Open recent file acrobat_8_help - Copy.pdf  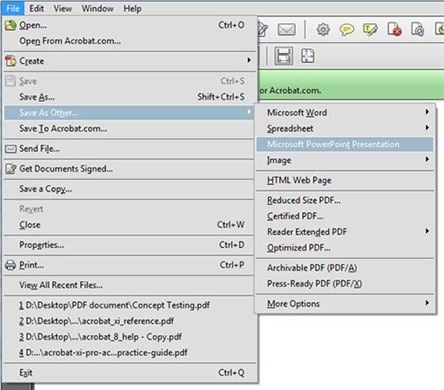(x=129, y=337)
